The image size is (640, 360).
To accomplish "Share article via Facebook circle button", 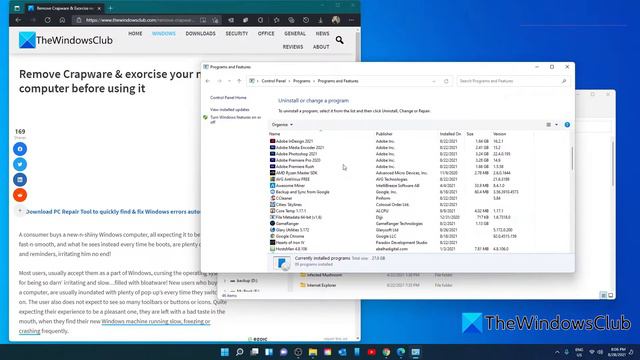I will click(x=20, y=149).
